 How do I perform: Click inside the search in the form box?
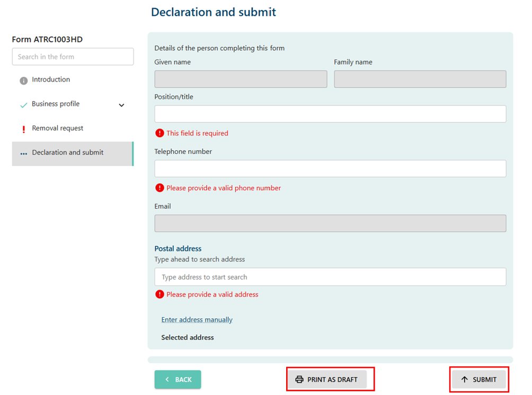[73, 57]
